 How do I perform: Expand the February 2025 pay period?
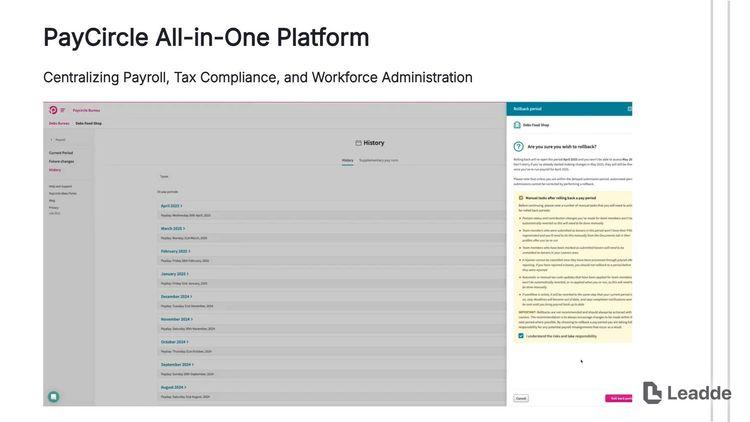click(x=175, y=251)
